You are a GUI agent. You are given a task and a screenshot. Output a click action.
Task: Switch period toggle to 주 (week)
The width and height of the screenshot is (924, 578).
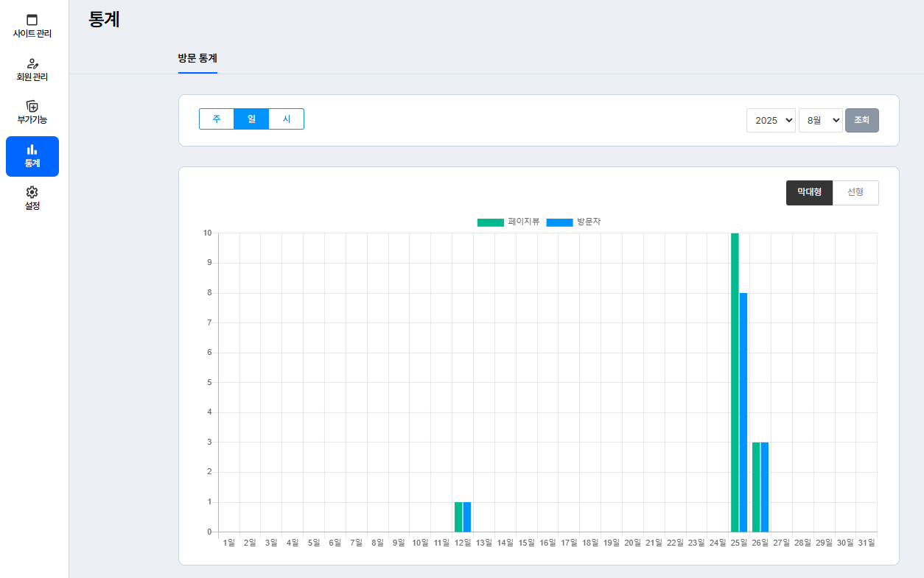click(217, 119)
